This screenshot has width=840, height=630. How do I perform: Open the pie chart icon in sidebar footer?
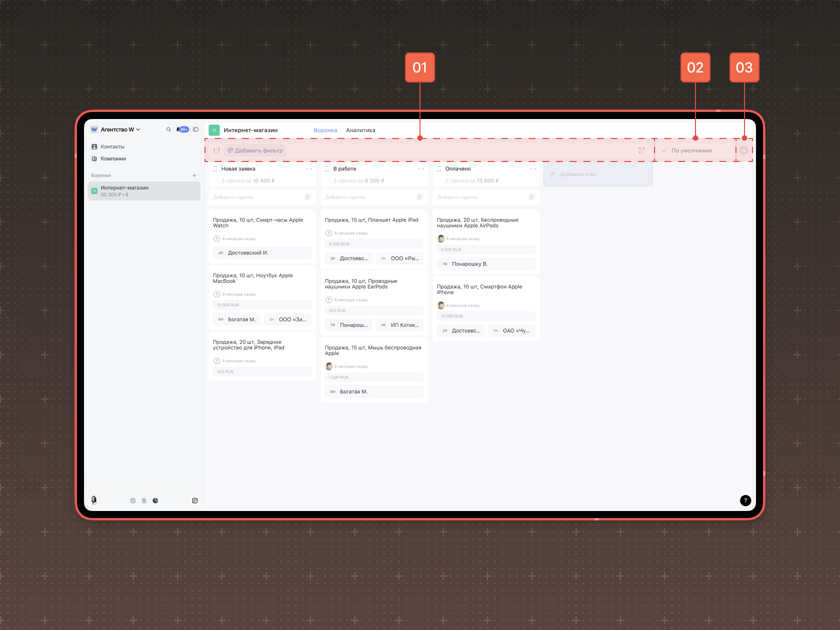click(x=155, y=500)
